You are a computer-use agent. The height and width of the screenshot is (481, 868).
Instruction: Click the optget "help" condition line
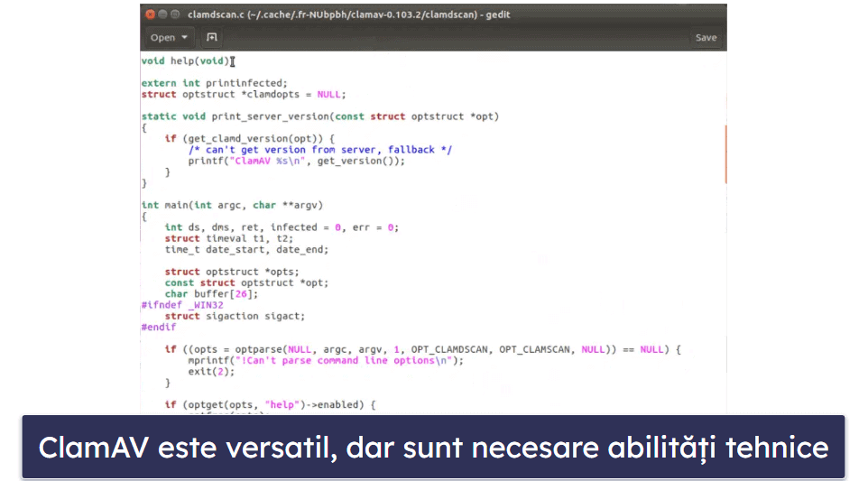tap(270, 404)
